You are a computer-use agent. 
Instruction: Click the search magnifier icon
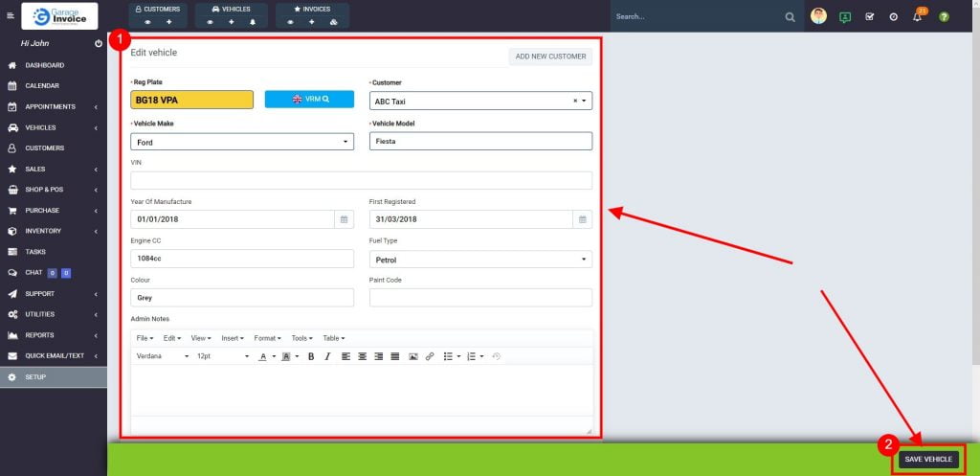pos(790,17)
